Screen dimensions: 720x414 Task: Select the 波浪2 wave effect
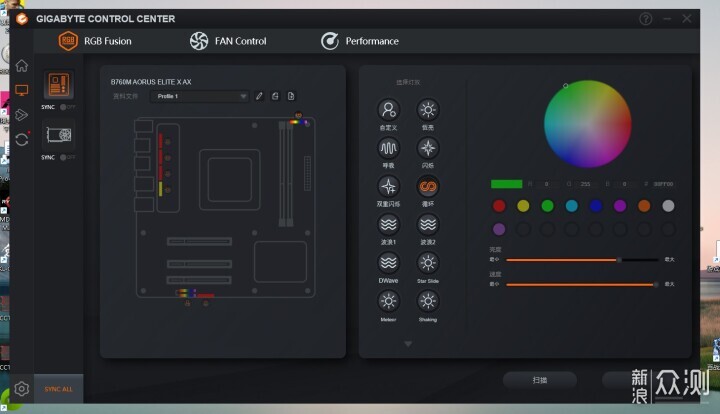point(428,225)
